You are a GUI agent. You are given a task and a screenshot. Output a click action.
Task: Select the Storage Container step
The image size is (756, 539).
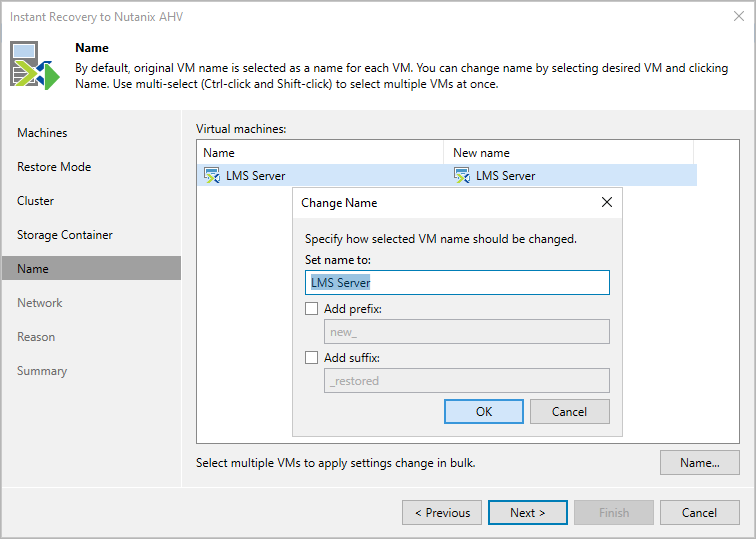[x=65, y=235]
